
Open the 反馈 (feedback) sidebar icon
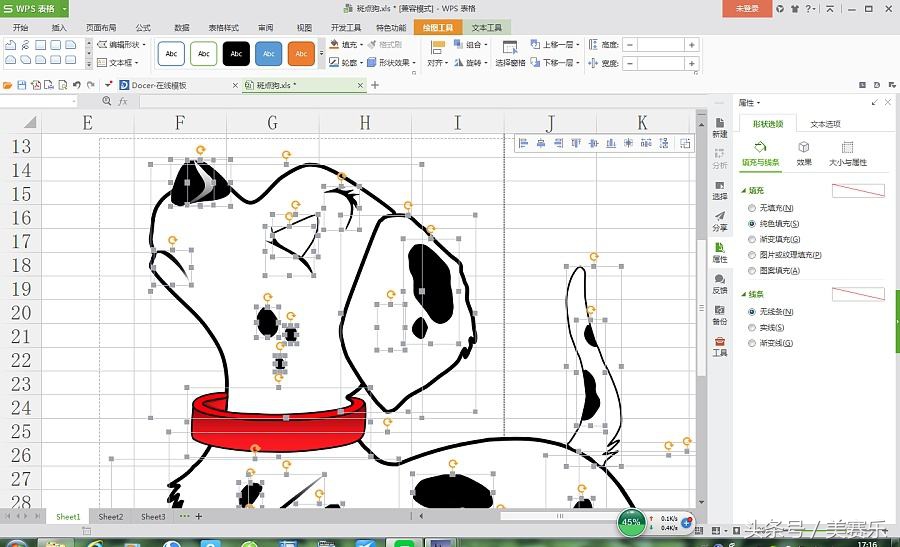(x=720, y=284)
